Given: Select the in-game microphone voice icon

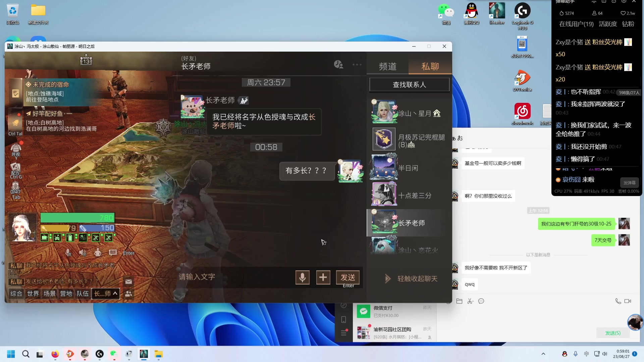Looking at the screenshot, I should point(68,252).
